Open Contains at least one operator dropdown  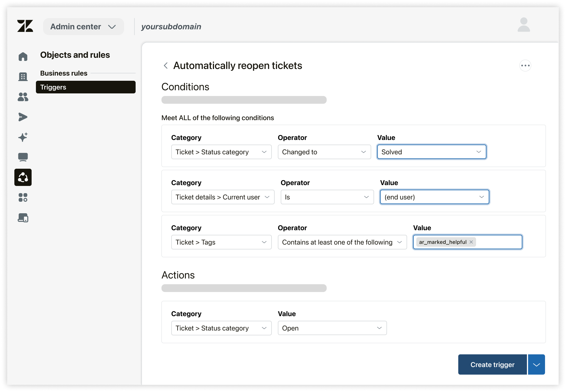point(342,242)
